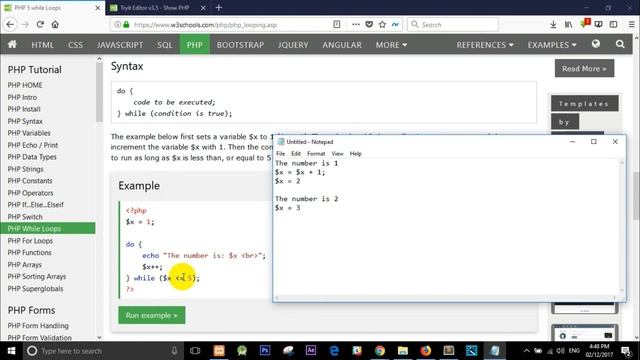Image resolution: width=640 pixels, height=360 pixels.
Task: Open PHP For Loops sidebar link
Action: [30, 241]
